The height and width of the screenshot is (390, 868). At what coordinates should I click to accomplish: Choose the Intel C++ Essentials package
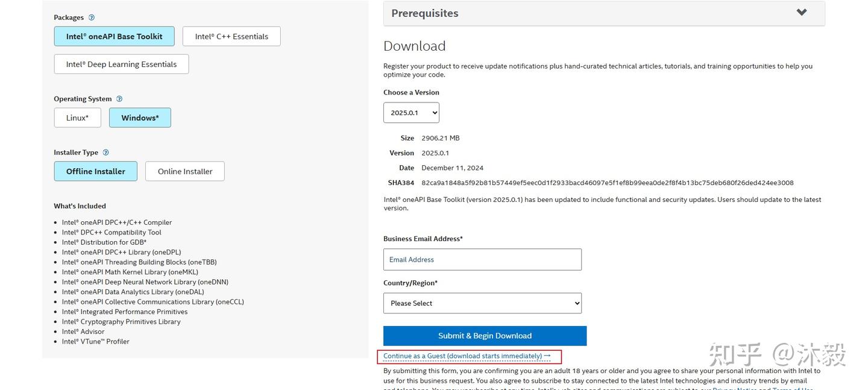[x=231, y=36]
